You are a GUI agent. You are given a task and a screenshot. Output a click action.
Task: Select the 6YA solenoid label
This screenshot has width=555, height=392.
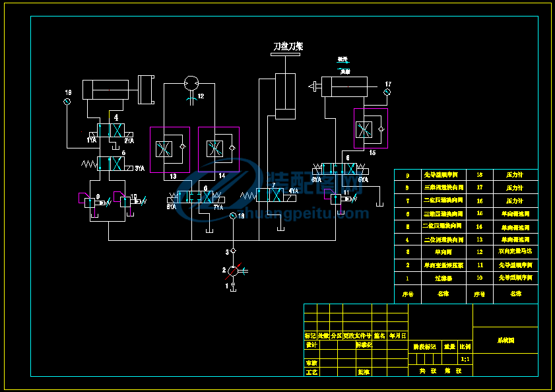pos(316,180)
